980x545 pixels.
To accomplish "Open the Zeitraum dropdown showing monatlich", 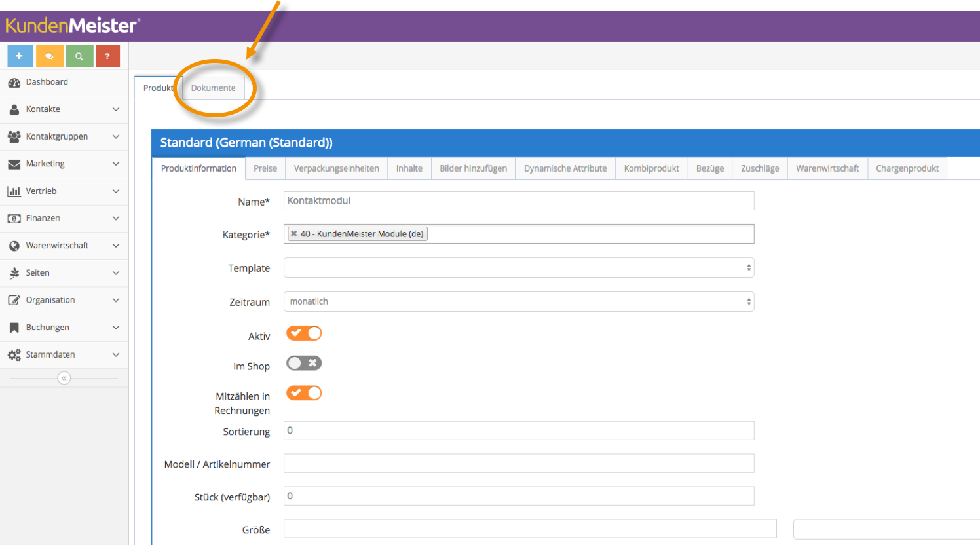I will [x=519, y=302].
